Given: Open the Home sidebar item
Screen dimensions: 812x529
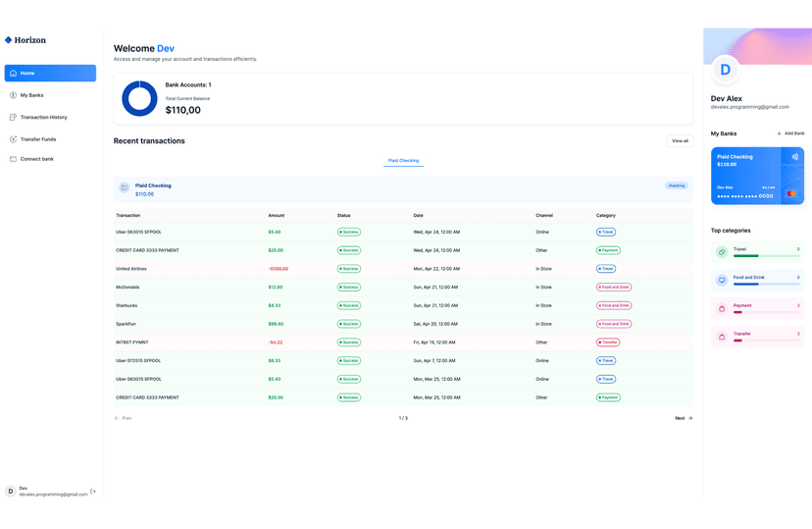Looking at the screenshot, I should 50,73.
